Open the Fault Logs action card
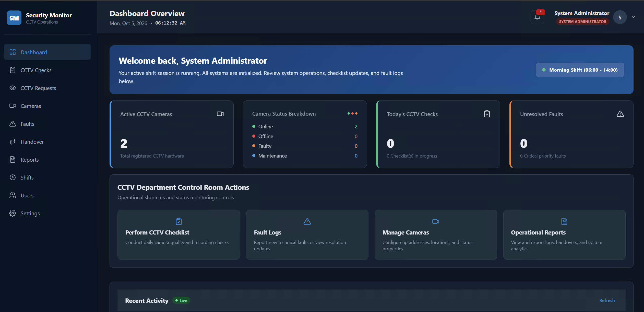 coord(307,235)
